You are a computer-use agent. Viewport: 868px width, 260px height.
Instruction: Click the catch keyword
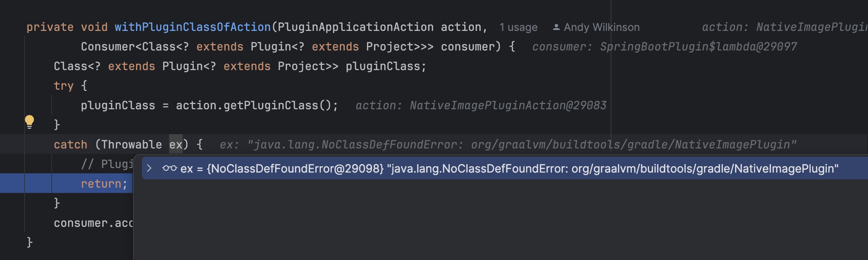coord(70,145)
